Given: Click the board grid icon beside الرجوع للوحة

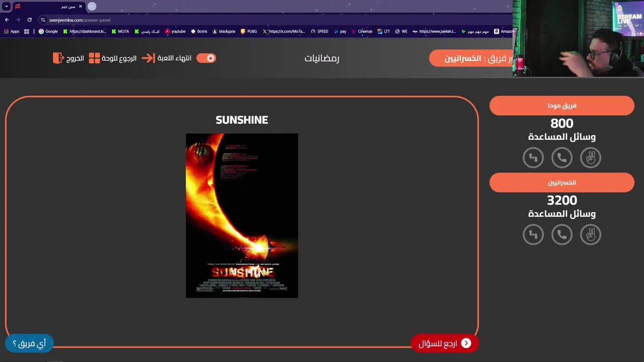Looking at the screenshot, I should point(94,58).
